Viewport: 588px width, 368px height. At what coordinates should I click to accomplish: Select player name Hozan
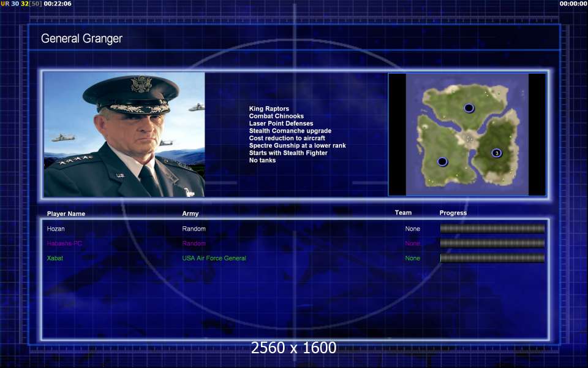[56, 229]
